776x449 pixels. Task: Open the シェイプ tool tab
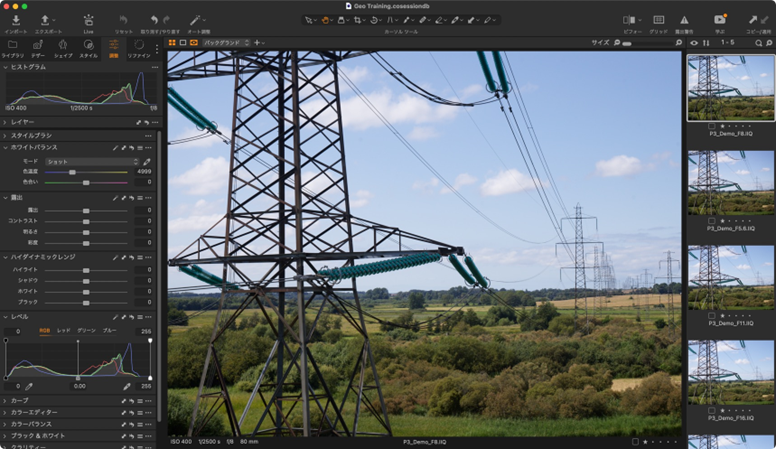[x=63, y=49]
